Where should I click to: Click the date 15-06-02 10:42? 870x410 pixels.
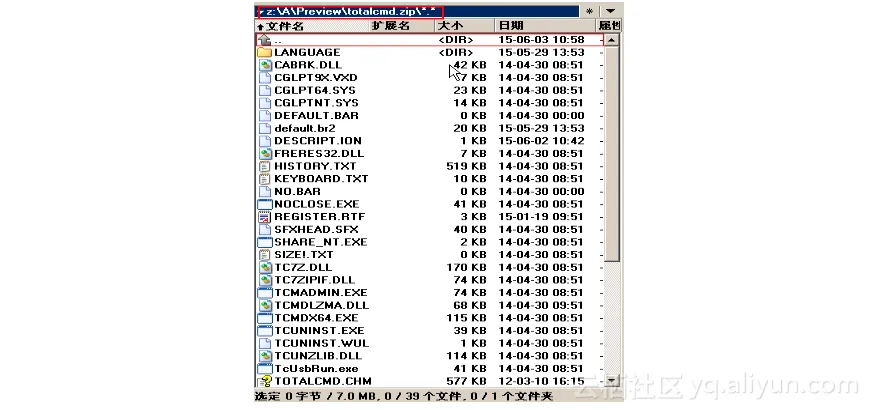[541, 141]
